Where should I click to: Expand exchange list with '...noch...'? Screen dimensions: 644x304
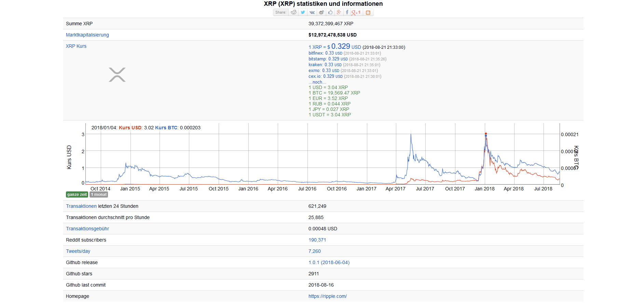pyautogui.click(x=317, y=82)
